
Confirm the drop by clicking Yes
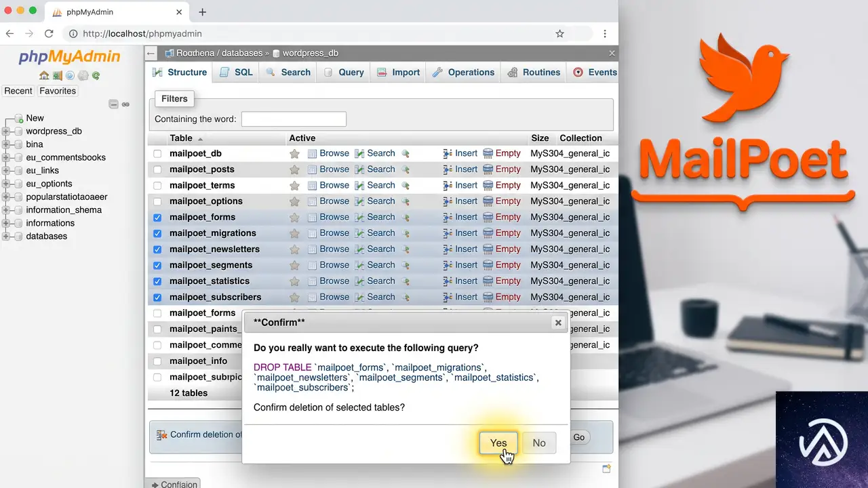(x=498, y=443)
